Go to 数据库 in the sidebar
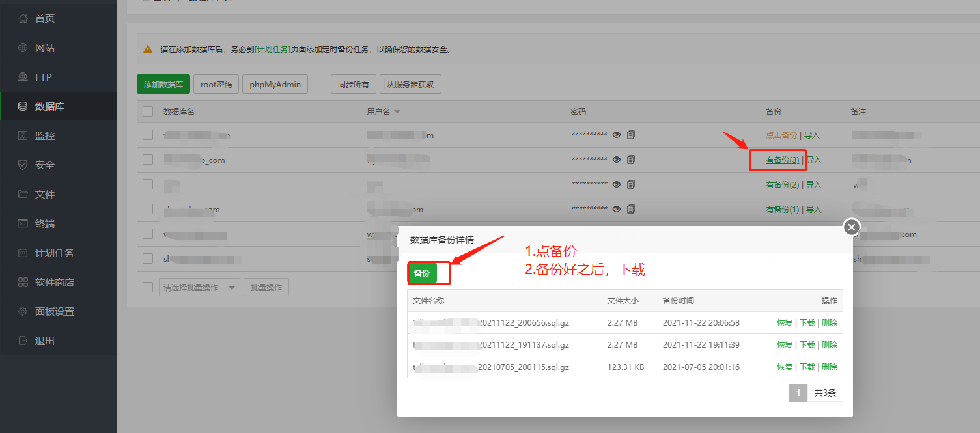 (59, 106)
